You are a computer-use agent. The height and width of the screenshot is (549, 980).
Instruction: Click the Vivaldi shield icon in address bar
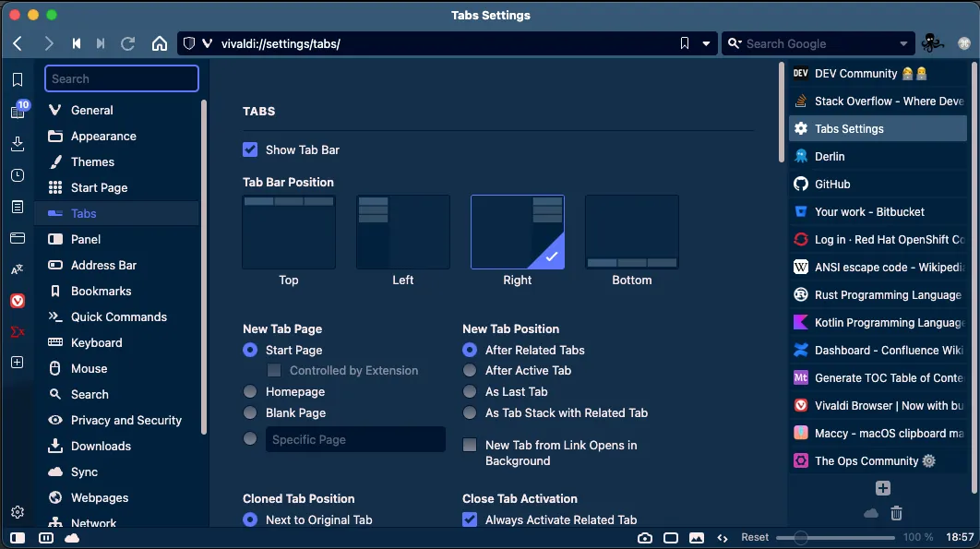pos(188,42)
